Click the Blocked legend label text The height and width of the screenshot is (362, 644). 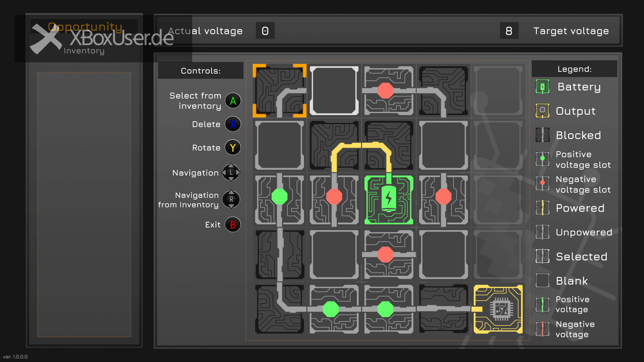click(578, 135)
